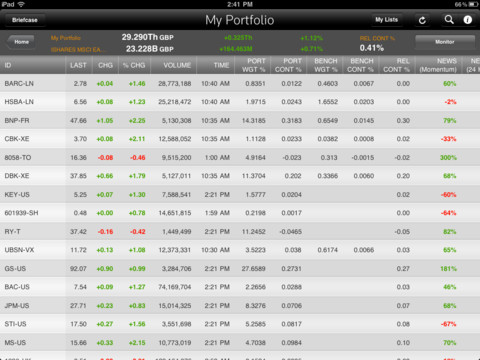Go back with the Home button
Viewport: 480px width, 360px height.
tap(21, 42)
